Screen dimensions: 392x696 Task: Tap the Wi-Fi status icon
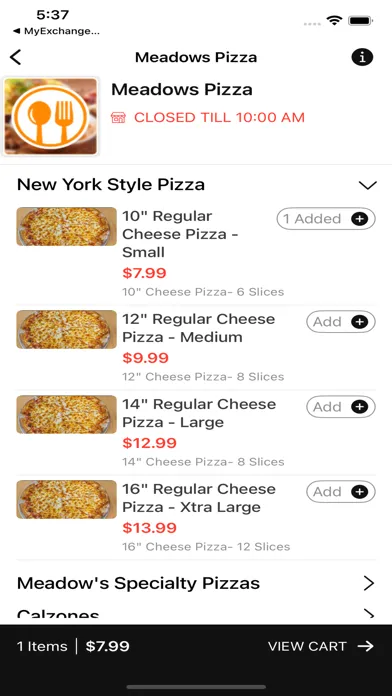334,20
